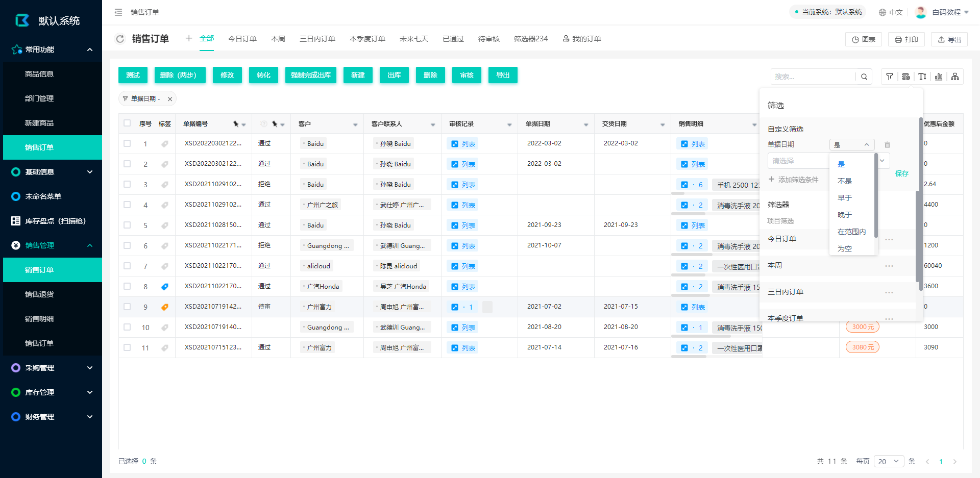Open the column settings icon
Viewport: 980px width, 478px height.
906,77
